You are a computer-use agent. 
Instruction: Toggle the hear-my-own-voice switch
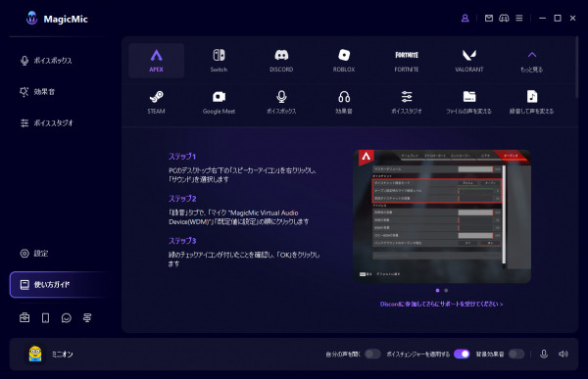point(372,354)
